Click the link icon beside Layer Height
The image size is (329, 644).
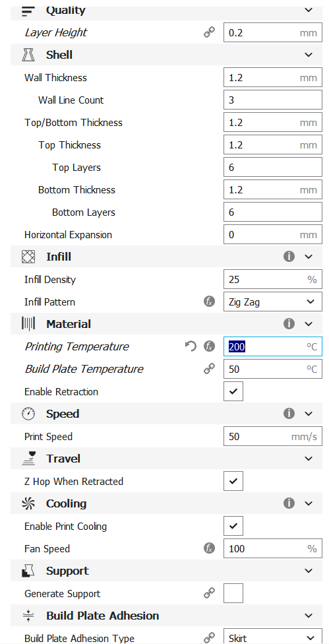[209, 33]
